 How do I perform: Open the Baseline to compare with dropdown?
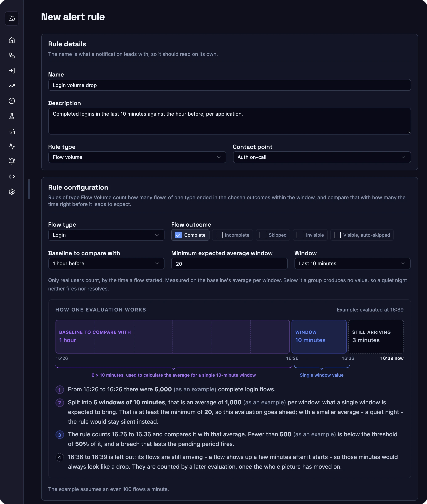[x=106, y=264]
